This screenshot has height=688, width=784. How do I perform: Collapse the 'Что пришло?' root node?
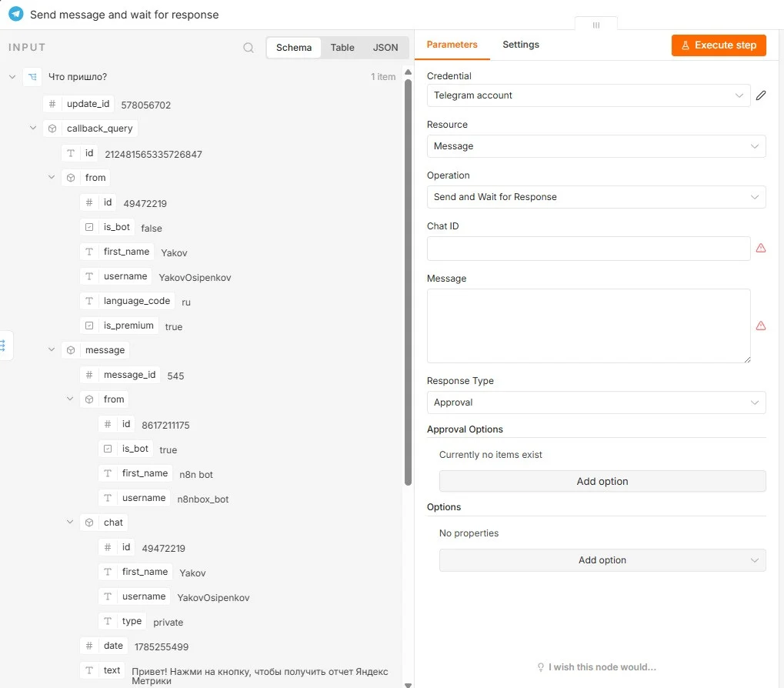[x=12, y=77]
